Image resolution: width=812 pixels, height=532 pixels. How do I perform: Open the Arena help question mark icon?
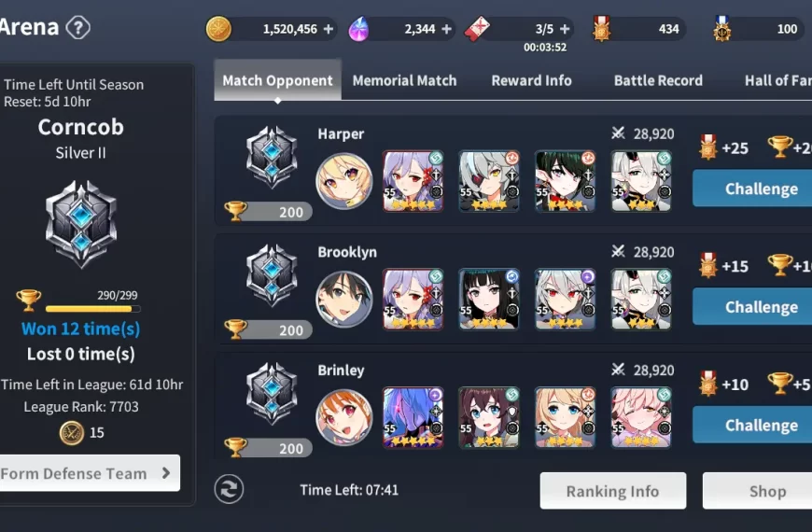78,27
